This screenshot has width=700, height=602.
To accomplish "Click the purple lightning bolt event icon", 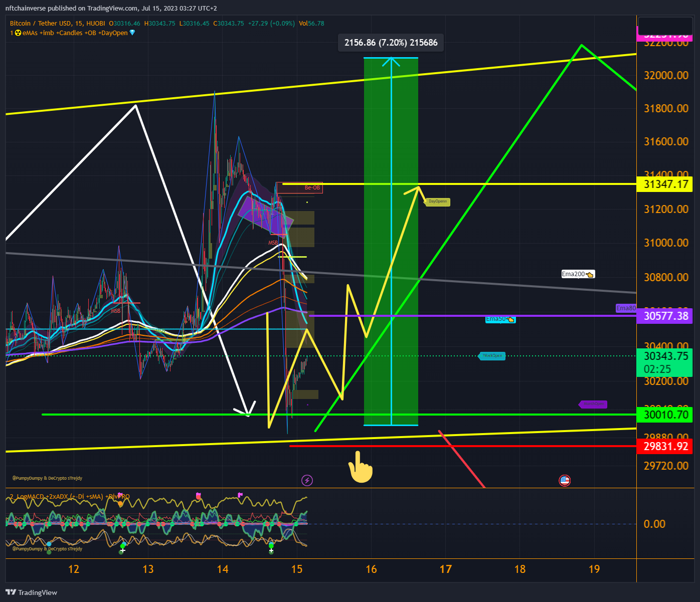I will [x=307, y=481].
